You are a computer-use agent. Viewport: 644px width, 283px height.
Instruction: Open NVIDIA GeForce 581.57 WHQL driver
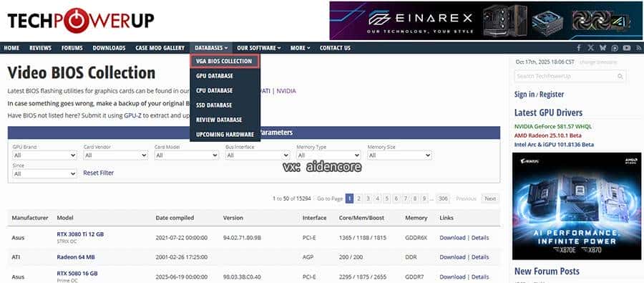(x=553, y=126)
